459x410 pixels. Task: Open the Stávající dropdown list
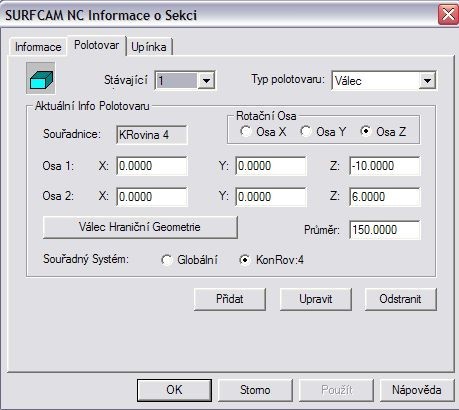pyautogui.click(x=206, y=80)
